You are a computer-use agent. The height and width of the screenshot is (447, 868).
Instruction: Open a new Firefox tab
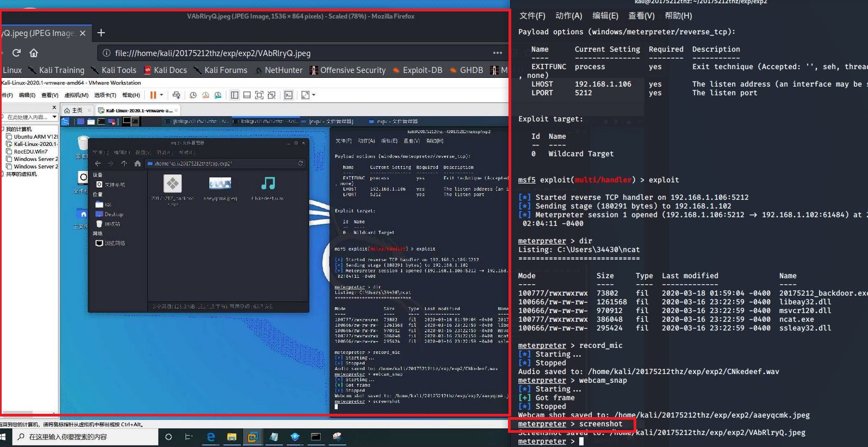tap(101, 33)
